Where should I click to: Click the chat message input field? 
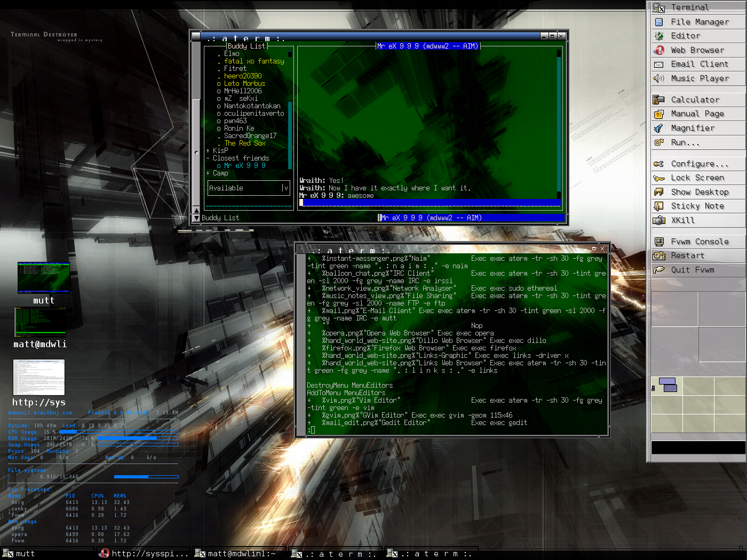pyautogui.click(x=430, y=203)
